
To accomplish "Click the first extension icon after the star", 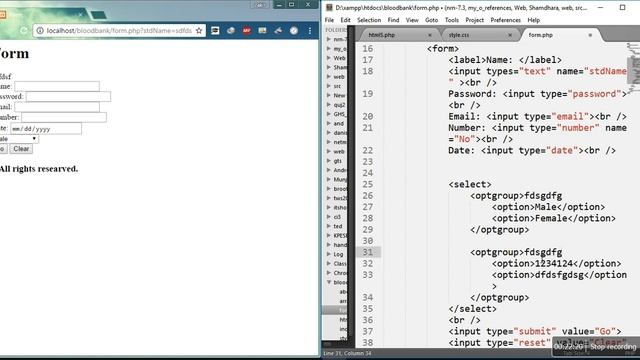I will (215, 31).
